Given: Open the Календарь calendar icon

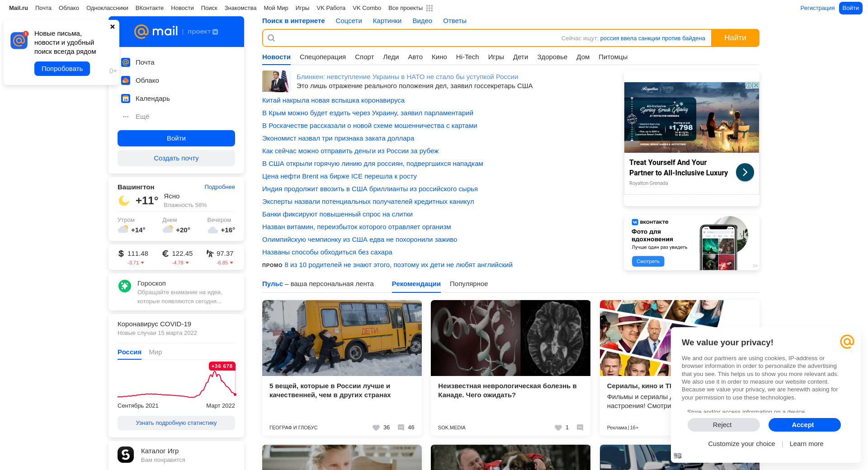Looking at the screenshot, I should 126,99.
